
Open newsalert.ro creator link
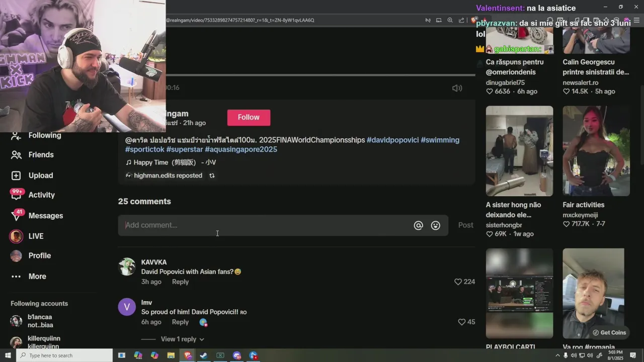[x=581, y=82]
